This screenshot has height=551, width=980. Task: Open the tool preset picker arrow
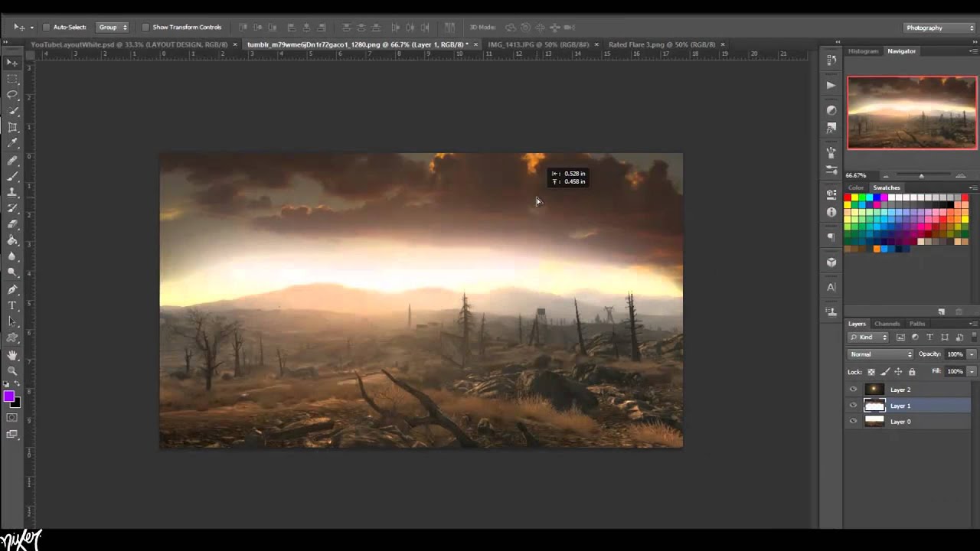tap(31, 28)
